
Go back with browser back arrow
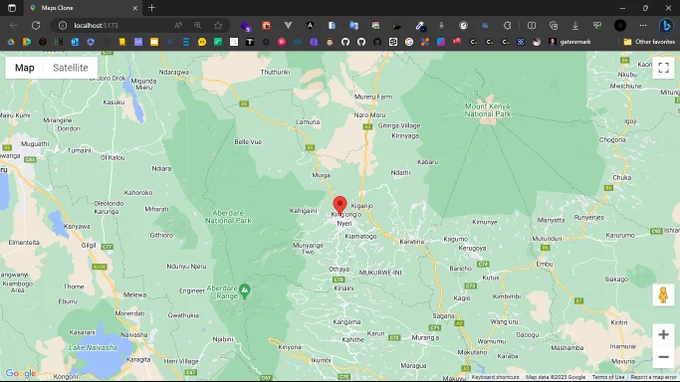pos(14,26)
